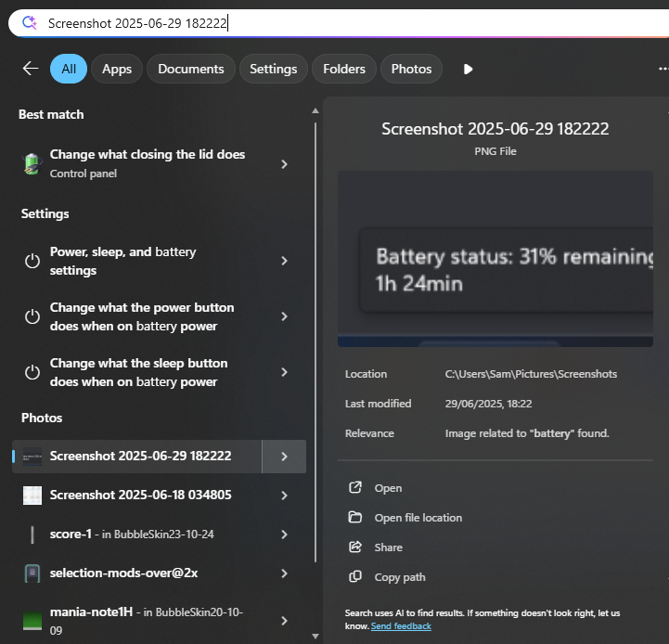Click the preview title Screenshot 2025-06-29 182222
Image resolution: width=669 pixels, height=644 pixels.
495,129
